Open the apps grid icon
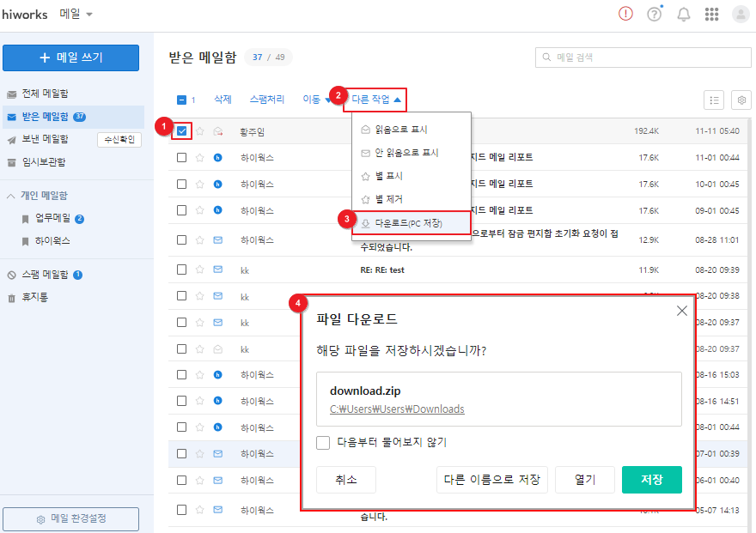Image resolution: width=756 pixels, height=533 pixels. coord(711,15)
